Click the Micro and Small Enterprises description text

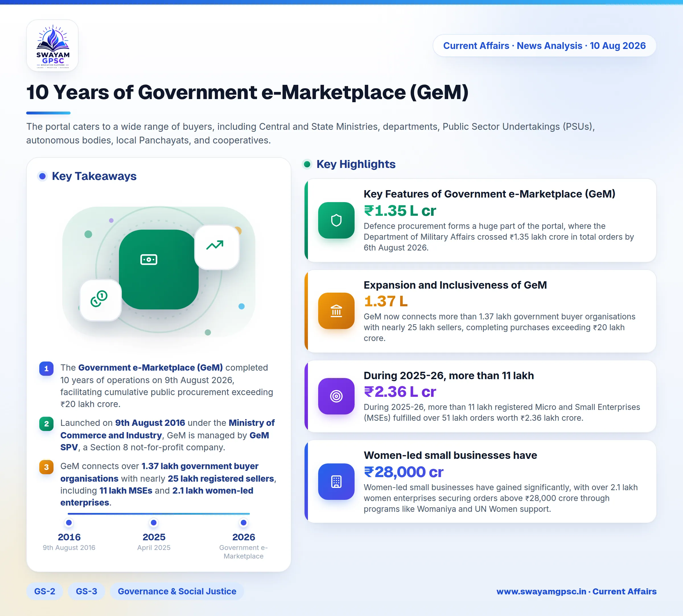(502, 412)
